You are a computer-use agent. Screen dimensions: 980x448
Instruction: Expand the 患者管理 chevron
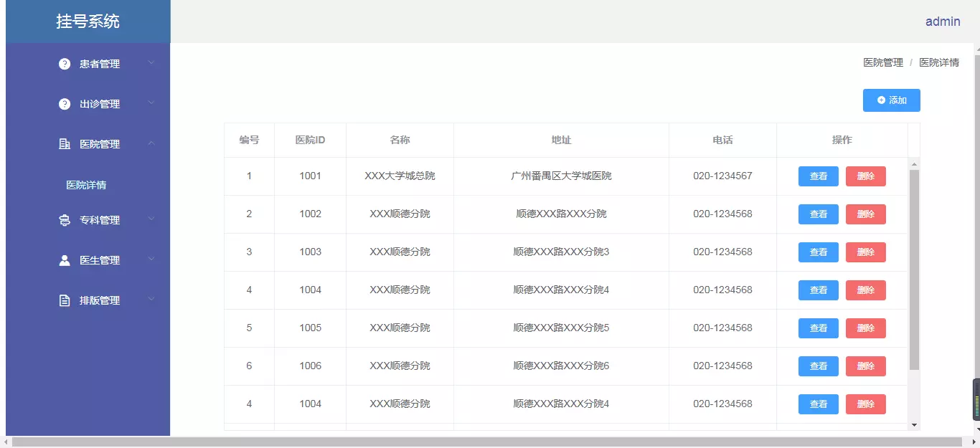pos(151,63)
